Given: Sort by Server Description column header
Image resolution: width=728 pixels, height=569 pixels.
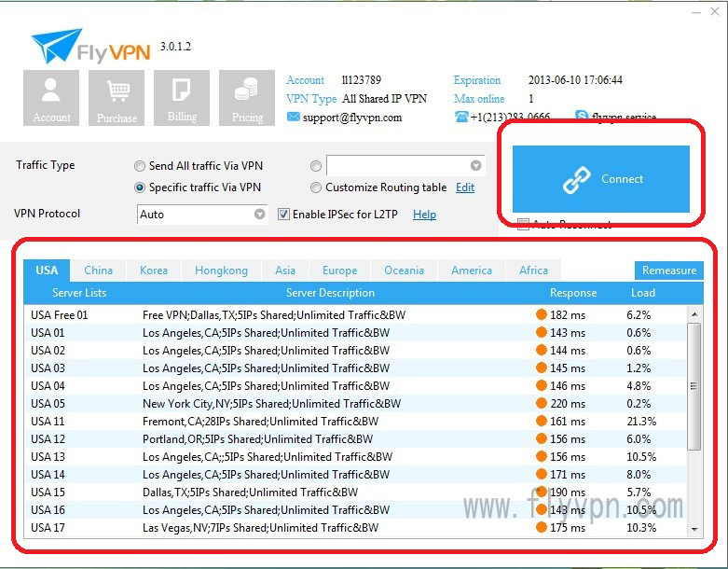Looking at the screenshot, I should [330, 293].
